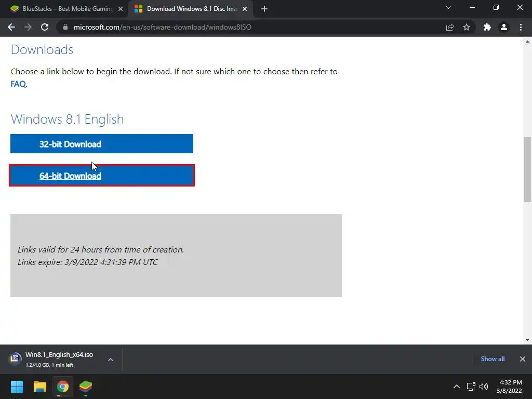This screenshot has width=532, height=399.
Task: Close the Download Windows 8.1 tab
Action: (x=245, y=9)
